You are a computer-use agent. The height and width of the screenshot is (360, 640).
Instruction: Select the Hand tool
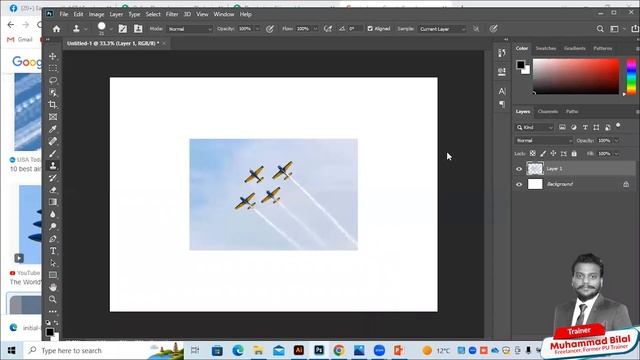(x=53, y=287)
